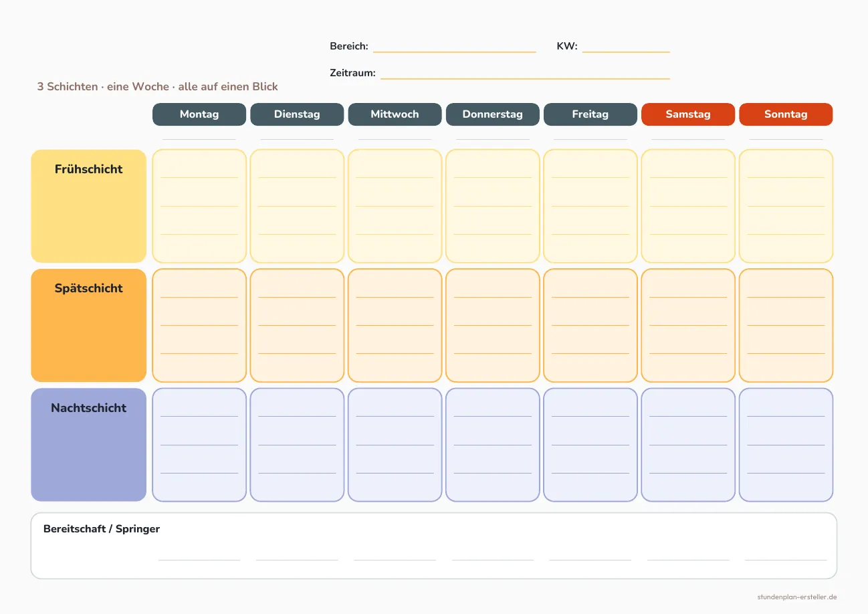Select the Dienstag day header

[x=297, y=114]
